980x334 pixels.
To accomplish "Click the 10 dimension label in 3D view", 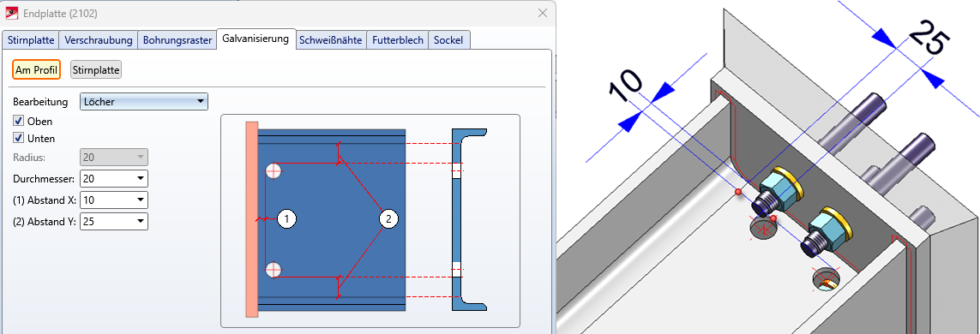I will tap(626, 84).
